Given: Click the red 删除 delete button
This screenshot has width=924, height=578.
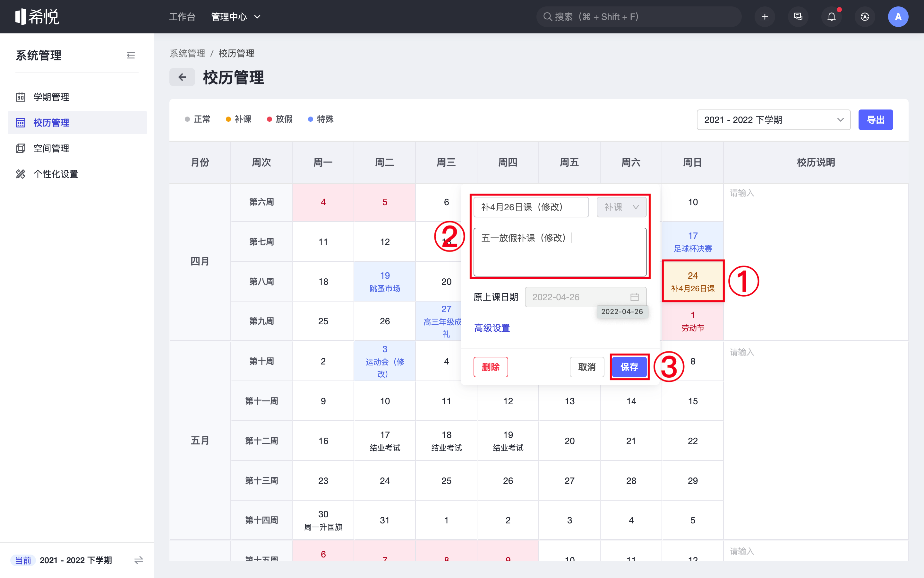Looking at the screenshot, I should tap(491, 367).
